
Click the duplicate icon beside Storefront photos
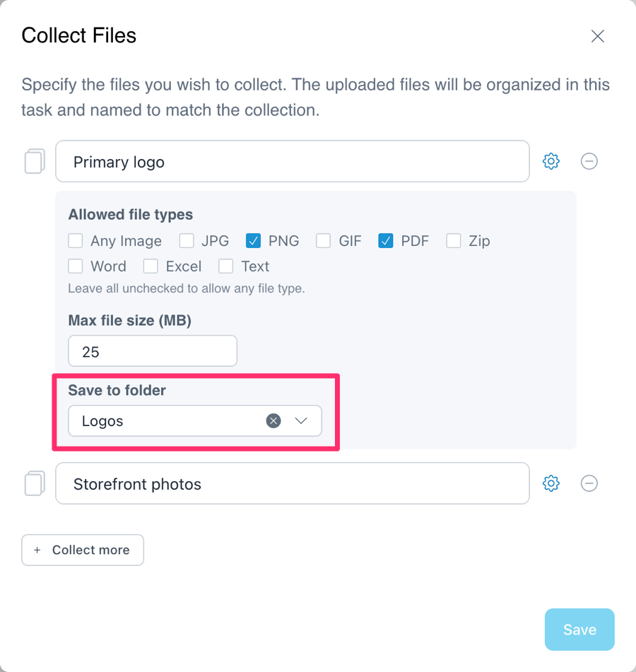[x=35, y=483]
